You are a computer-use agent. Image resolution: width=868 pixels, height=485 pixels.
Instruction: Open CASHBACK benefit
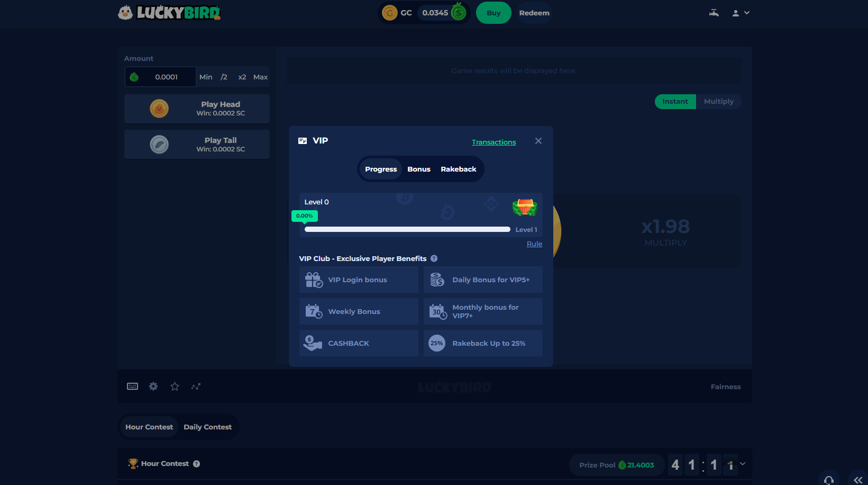[359, 343]
